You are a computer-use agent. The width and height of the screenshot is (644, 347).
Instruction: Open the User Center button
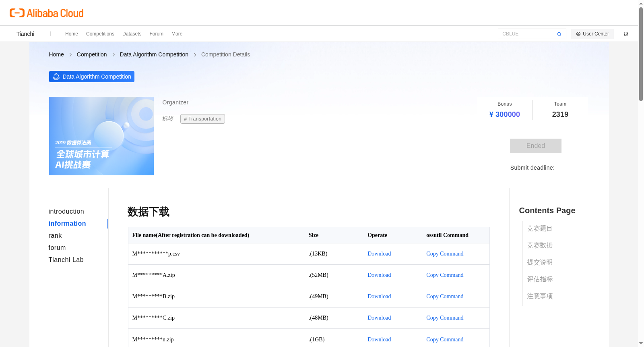coord(592,34)
